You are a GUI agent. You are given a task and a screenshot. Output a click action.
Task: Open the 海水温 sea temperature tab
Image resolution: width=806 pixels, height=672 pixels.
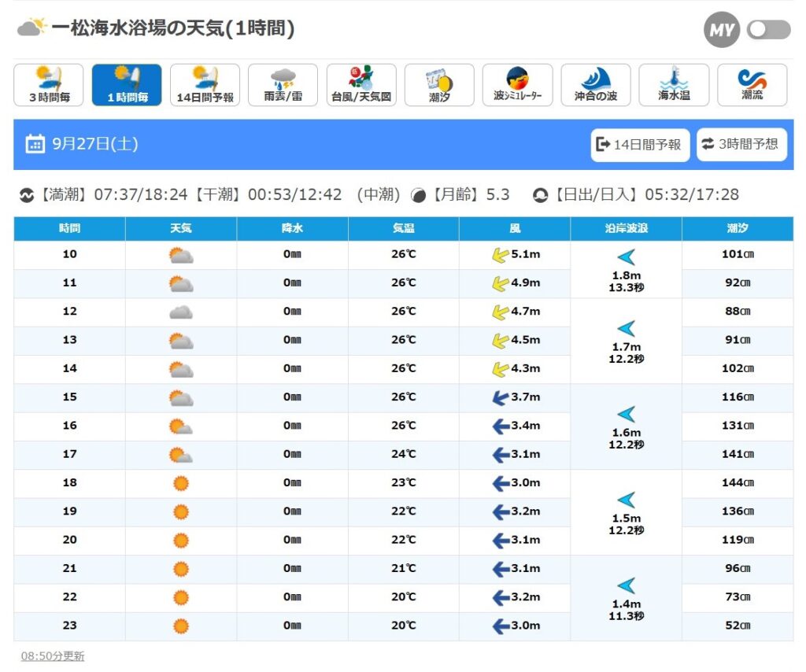tap(674, 85)
